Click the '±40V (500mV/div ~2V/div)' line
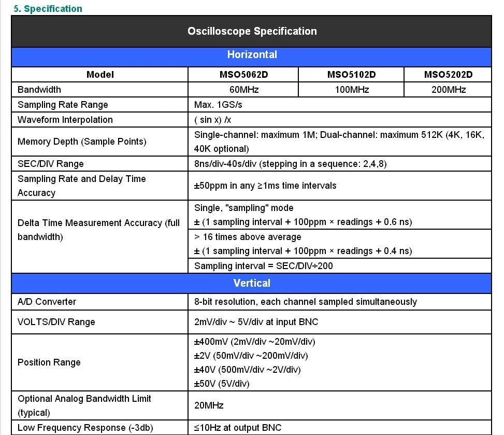The height and width of the screenshot is (435, 504). 248,370
